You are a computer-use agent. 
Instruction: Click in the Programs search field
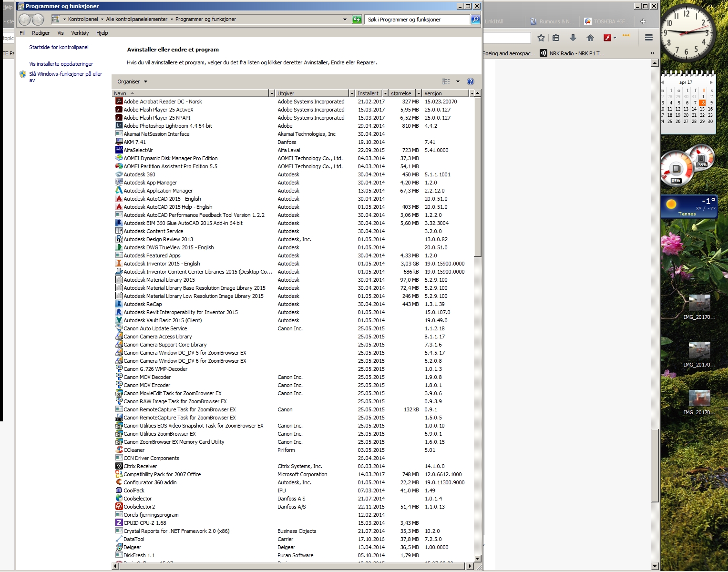tap(418, 20)
